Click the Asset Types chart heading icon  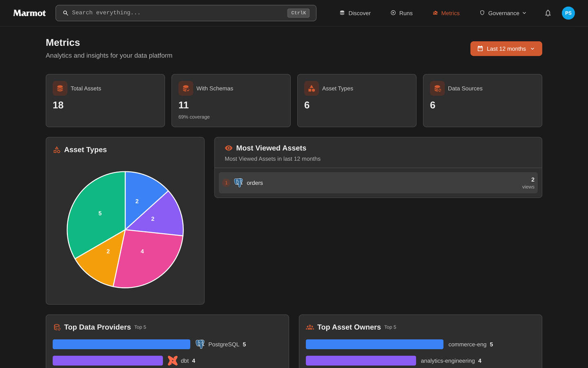point(57,150)
